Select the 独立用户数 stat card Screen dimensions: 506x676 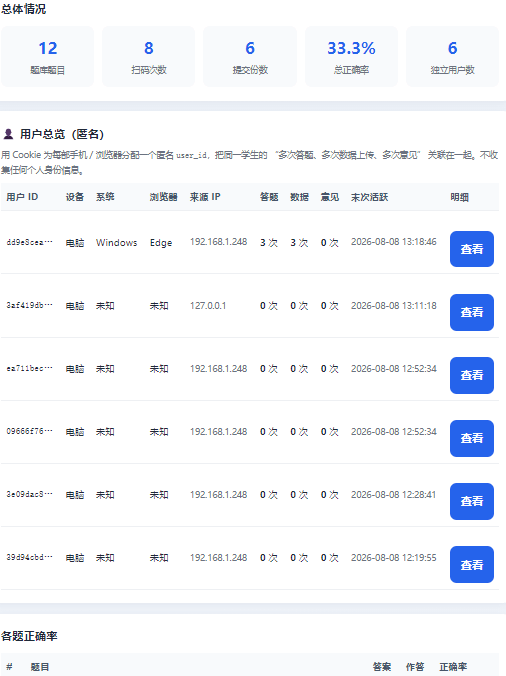tap(453, 56)
